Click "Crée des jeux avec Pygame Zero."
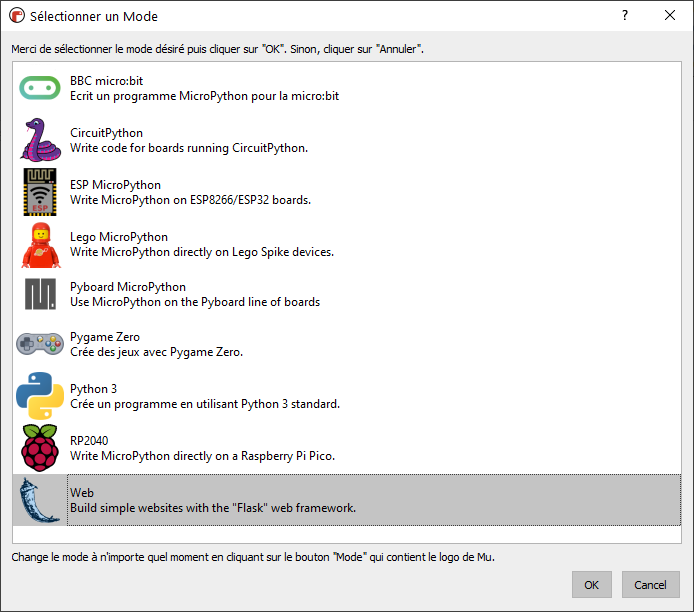 click(x=156, y=352)
